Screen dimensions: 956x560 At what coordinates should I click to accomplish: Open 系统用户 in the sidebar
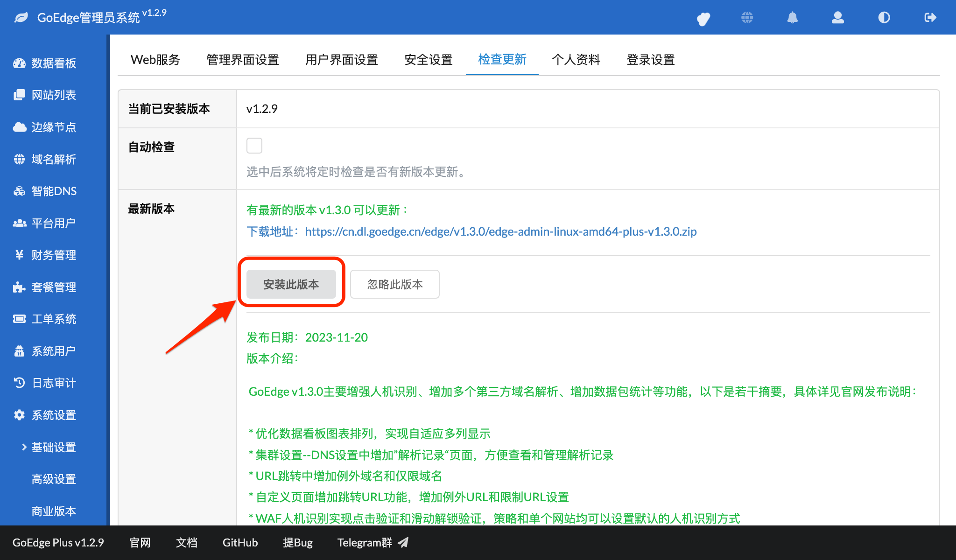(x=53, y=351)
